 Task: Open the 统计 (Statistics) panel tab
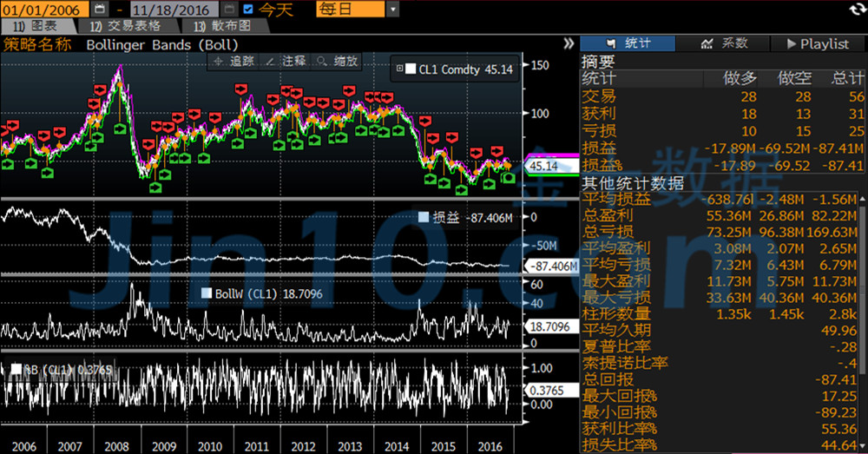(x=628, y=43)
